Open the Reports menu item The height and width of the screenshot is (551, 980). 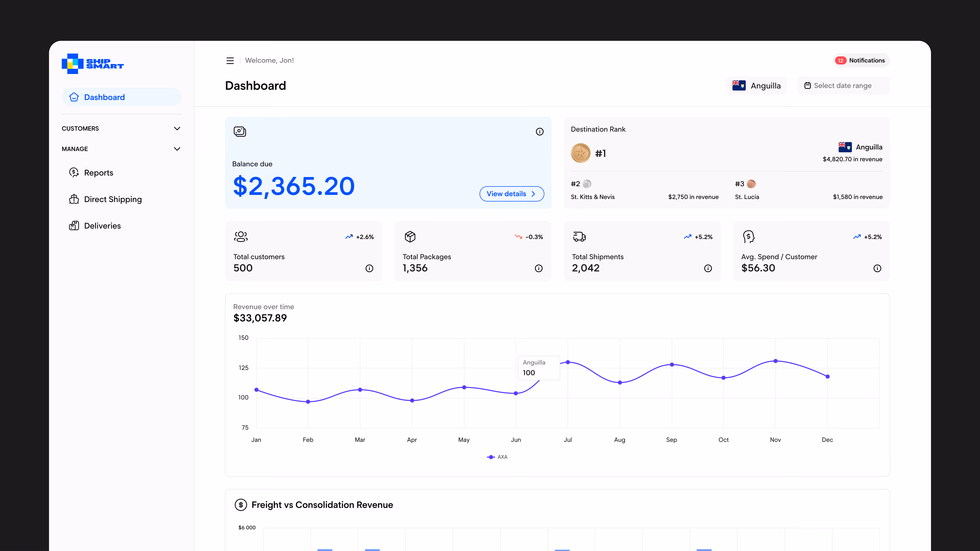[99, 173]
